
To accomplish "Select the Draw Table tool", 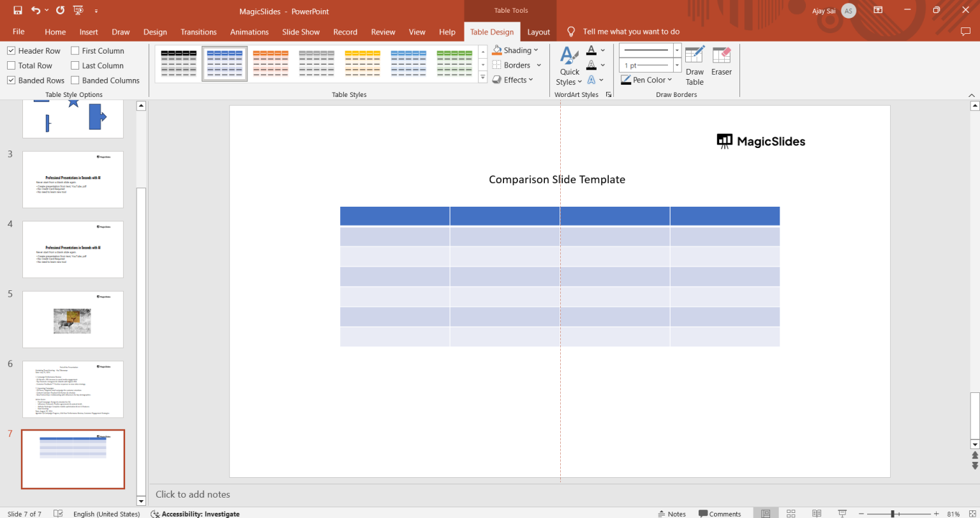I will [x=695, y=66].
